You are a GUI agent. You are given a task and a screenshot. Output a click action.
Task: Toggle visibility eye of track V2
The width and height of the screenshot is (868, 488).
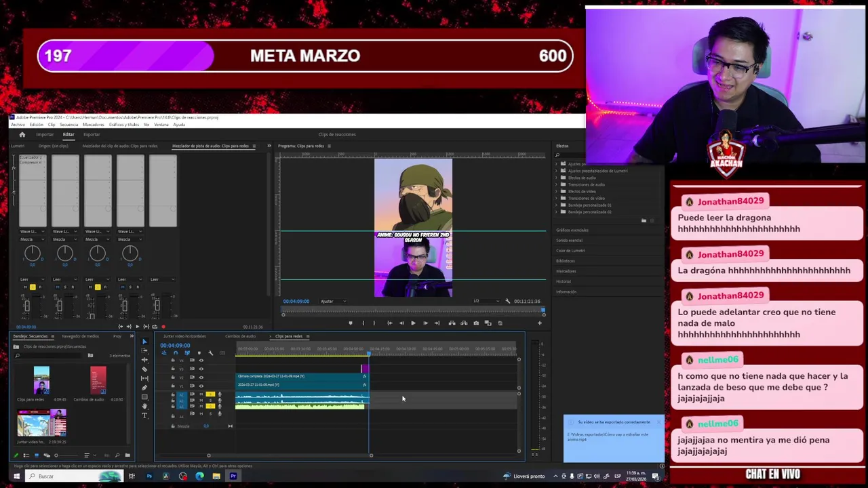point(201,378)
